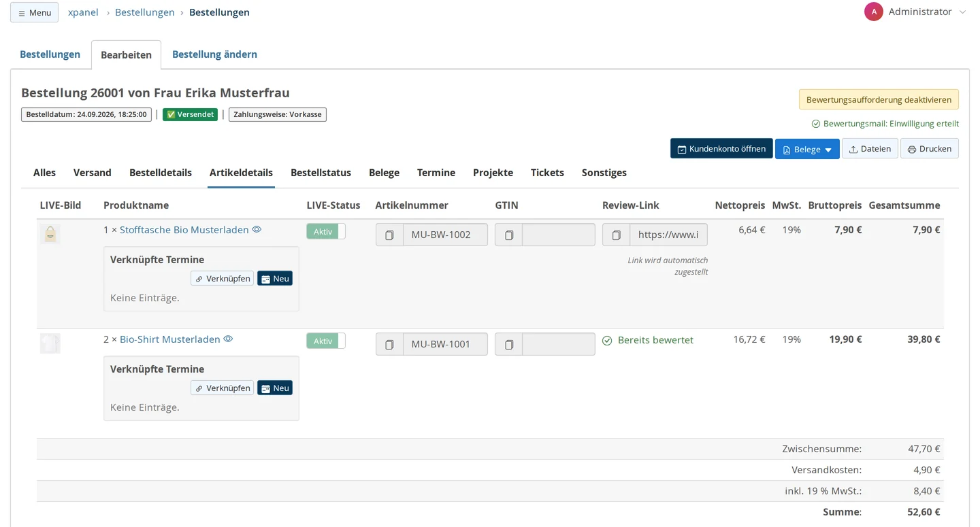The image size is (980, 527).
Task: Open the Termine tab
Action: pos(436,173)
